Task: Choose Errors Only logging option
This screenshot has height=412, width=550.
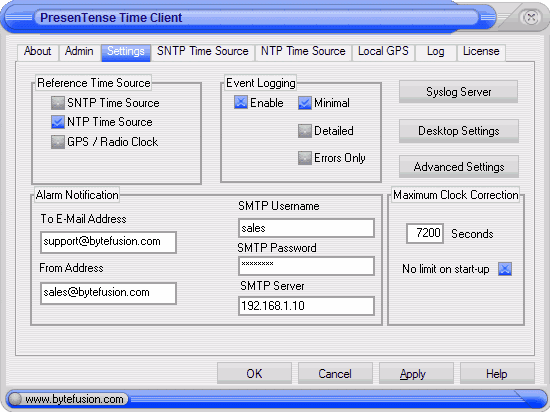Action: (x=304, y=158)
